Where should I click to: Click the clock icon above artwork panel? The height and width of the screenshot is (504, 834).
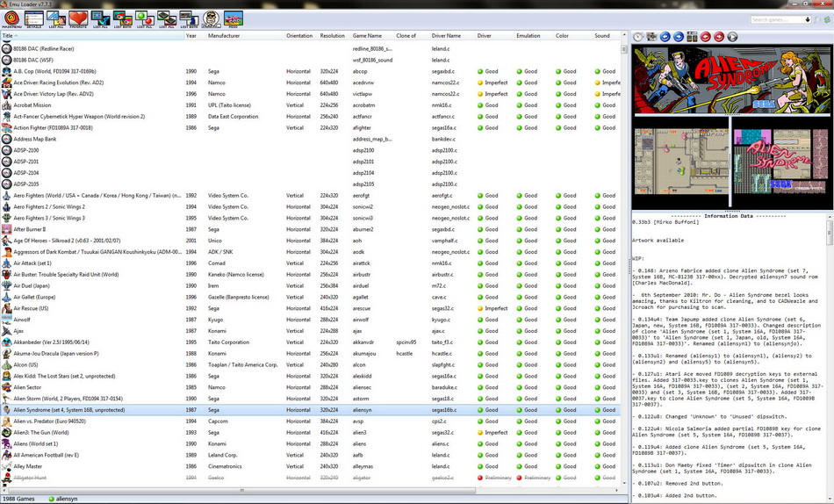[638, 37]
